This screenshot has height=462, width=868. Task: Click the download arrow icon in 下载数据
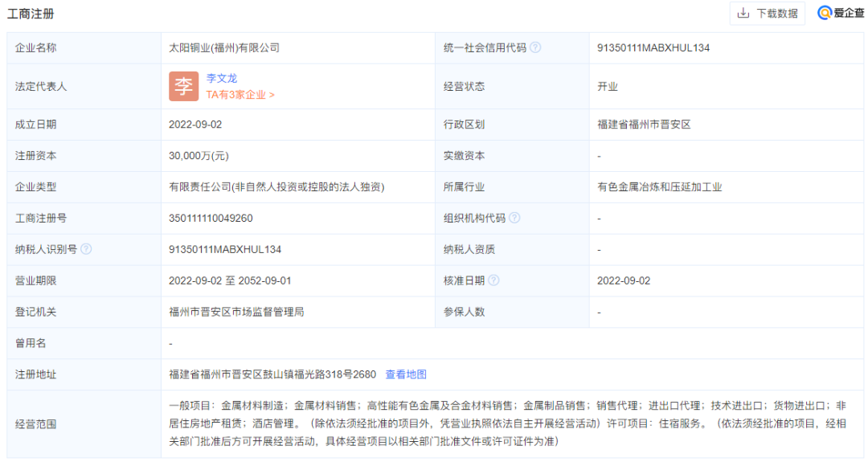[743, 14]
